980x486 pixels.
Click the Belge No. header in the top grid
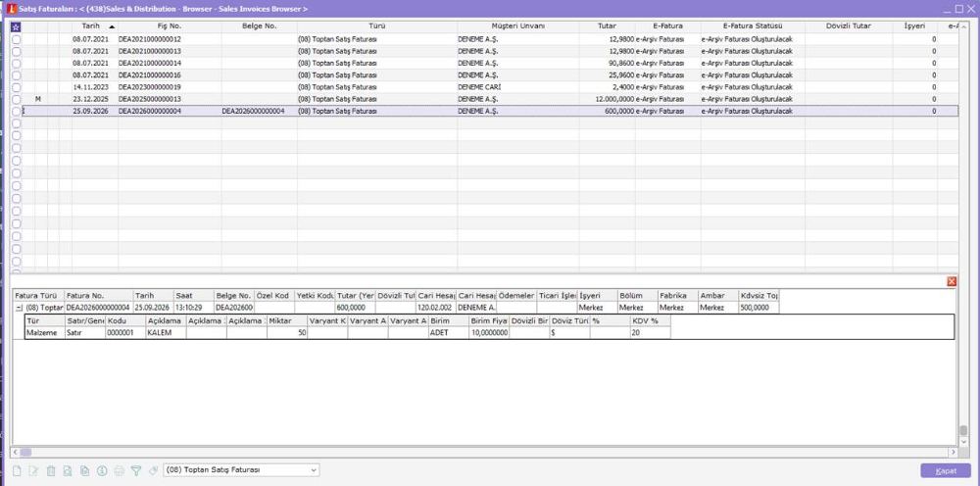click(260, 26)
